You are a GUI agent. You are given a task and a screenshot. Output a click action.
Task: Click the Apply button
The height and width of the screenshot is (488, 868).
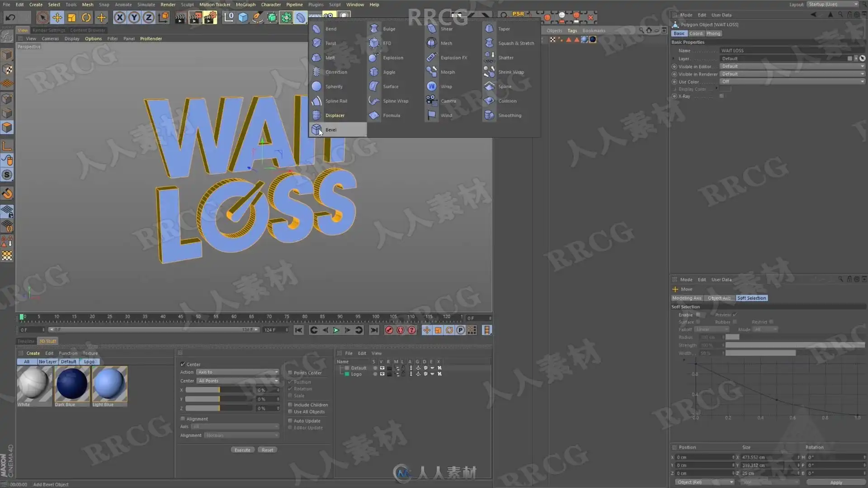coord(836,483)
